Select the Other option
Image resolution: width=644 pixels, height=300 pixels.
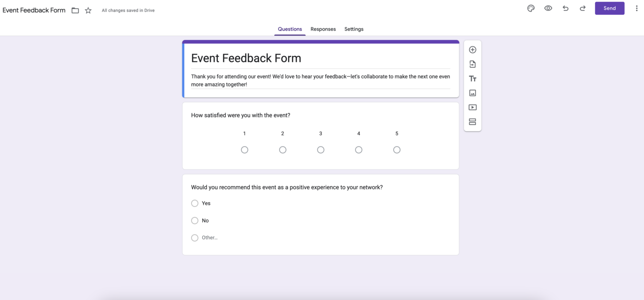[195, 237]
